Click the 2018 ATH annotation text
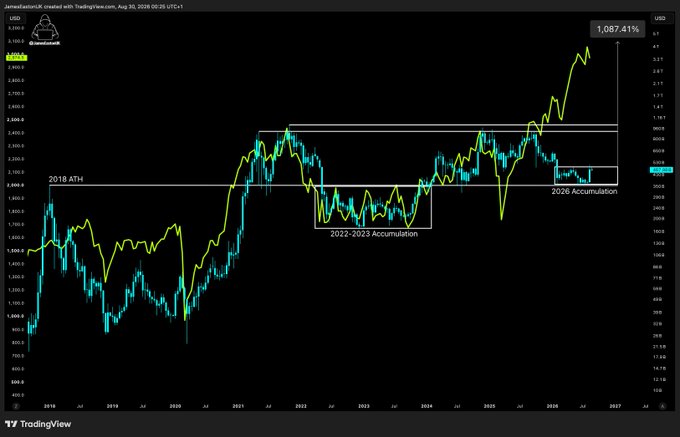Screen dimensions: 680x437 pos(65,179)
